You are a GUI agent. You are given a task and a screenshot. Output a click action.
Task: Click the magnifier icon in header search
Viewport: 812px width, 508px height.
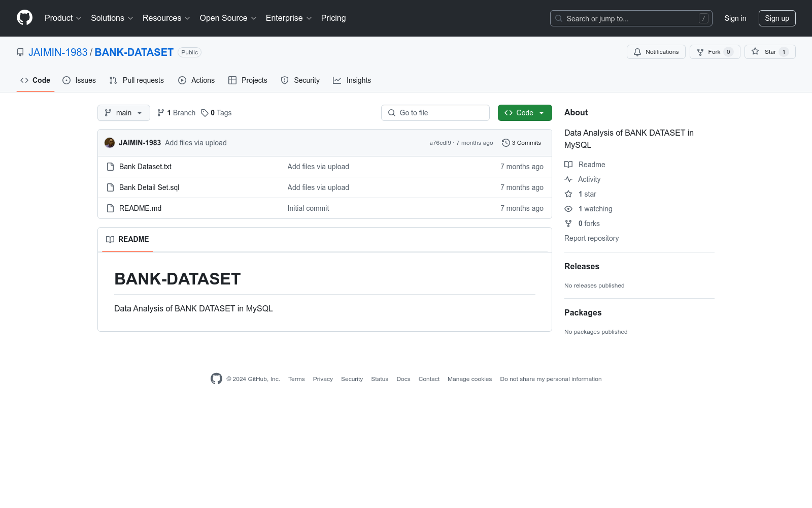tap(559, 18)
